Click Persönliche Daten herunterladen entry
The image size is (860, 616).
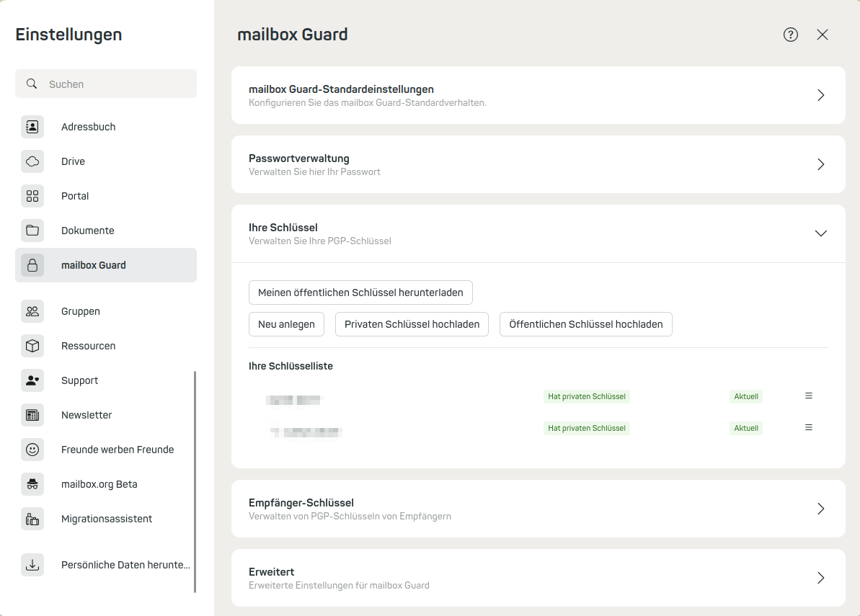click(x=106, y=564)
